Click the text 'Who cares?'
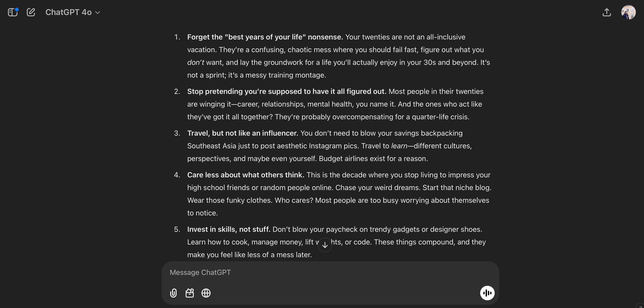This screenshot has width=644, height=308. [294, 200]
